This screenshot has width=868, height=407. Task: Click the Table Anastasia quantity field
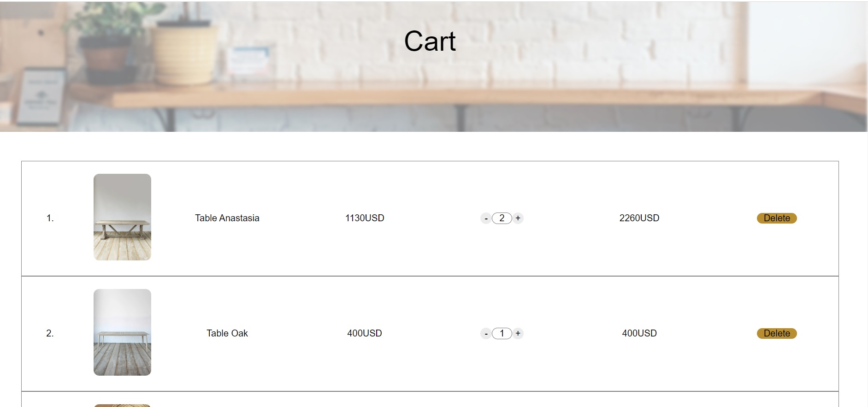click(x=502, y=218)
